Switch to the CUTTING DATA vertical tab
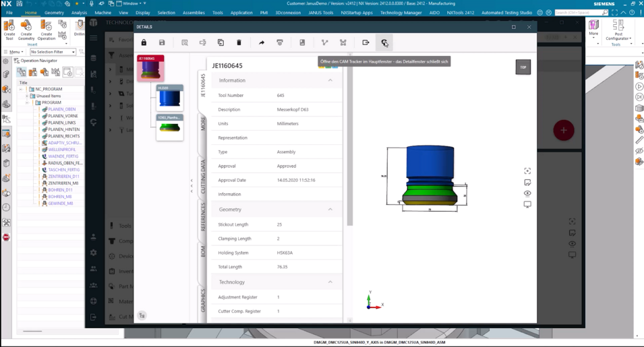This screenshot has height=347, width=644. tap(203, 177)
